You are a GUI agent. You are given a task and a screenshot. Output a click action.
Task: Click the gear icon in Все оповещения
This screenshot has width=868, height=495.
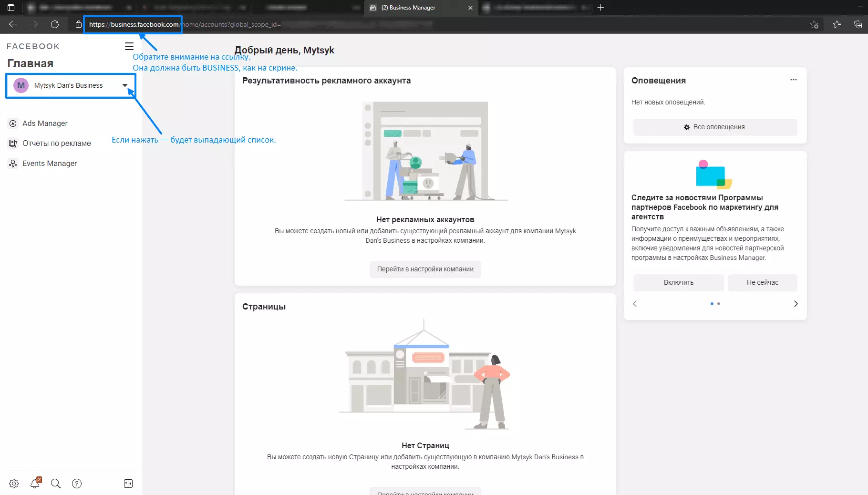(x=687, y=127)
